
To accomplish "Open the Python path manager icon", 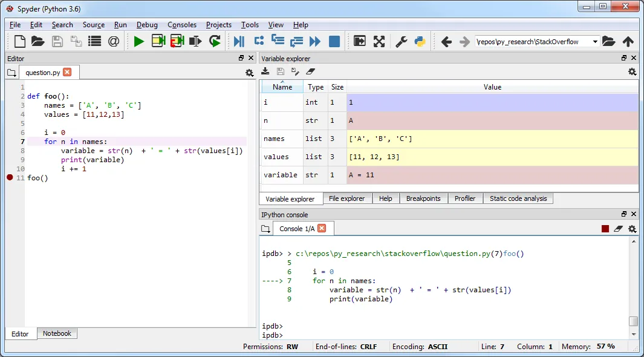I will coord(420,41).
